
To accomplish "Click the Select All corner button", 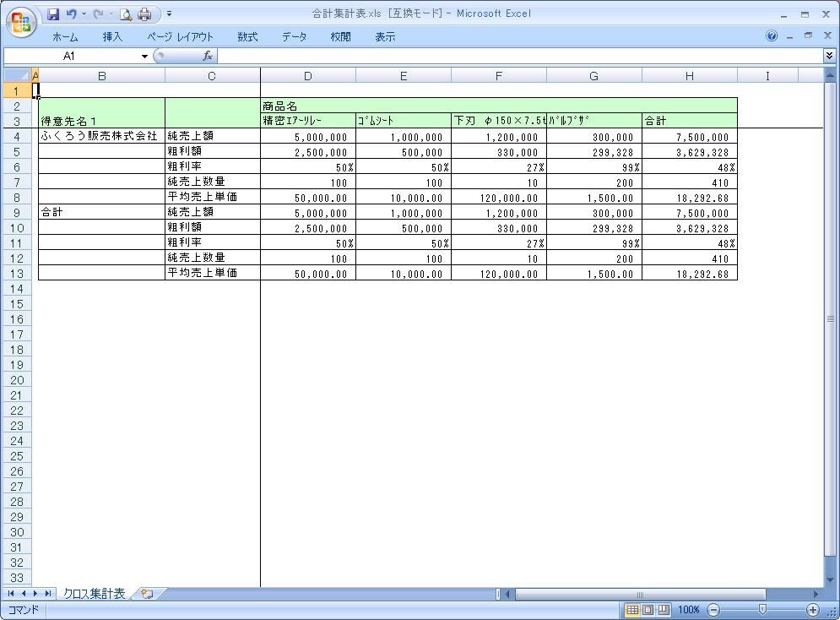I will (x=18, y=75).
